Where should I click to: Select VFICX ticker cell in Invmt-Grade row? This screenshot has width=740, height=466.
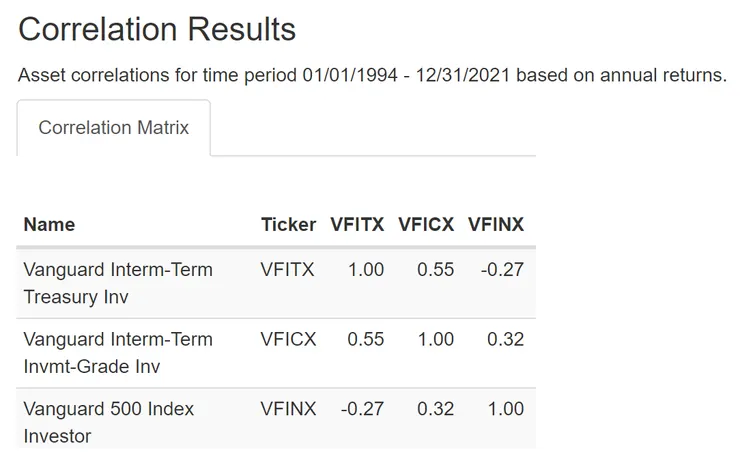pos(288,340)
